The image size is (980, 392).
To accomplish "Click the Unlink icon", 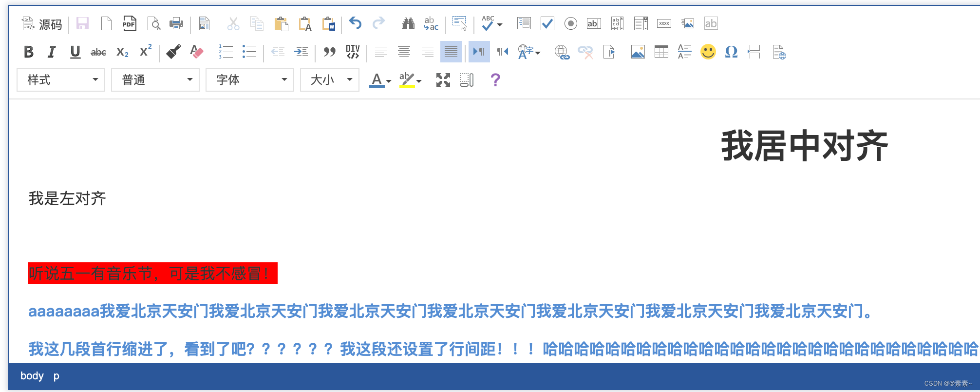I will (x=585, y=52).
